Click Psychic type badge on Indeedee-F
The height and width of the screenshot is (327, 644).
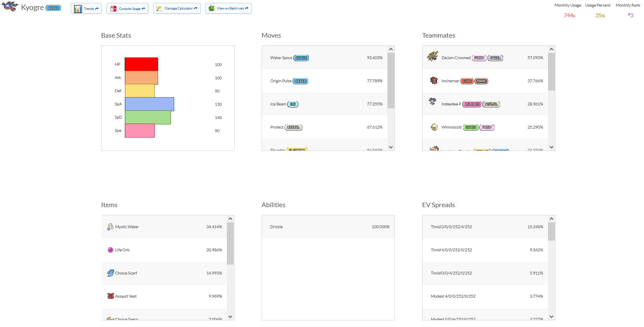tap(472, 104)
